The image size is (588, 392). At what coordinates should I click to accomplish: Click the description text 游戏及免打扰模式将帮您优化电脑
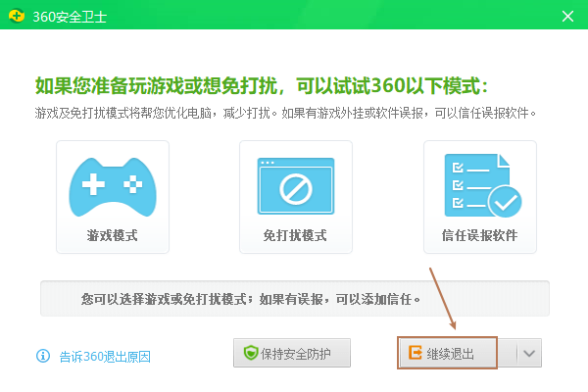pos(123,113)
